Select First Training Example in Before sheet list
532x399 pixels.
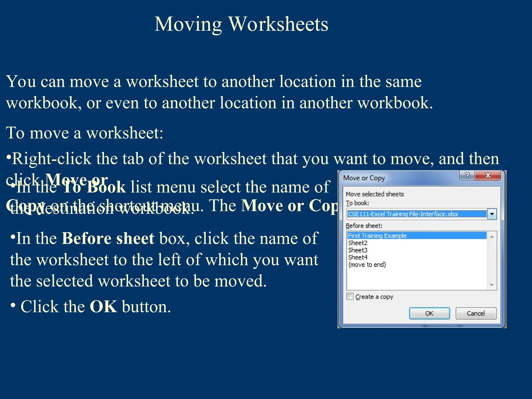(x=417, y=236)
